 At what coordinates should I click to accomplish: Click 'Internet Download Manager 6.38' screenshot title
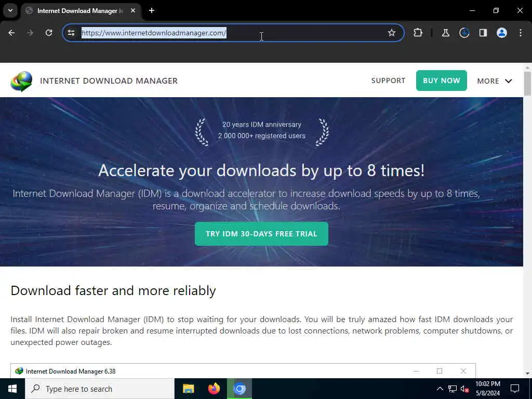71,371
